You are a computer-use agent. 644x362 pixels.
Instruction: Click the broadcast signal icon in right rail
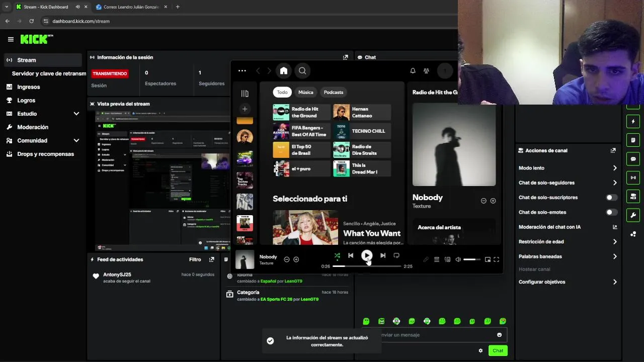633,177
